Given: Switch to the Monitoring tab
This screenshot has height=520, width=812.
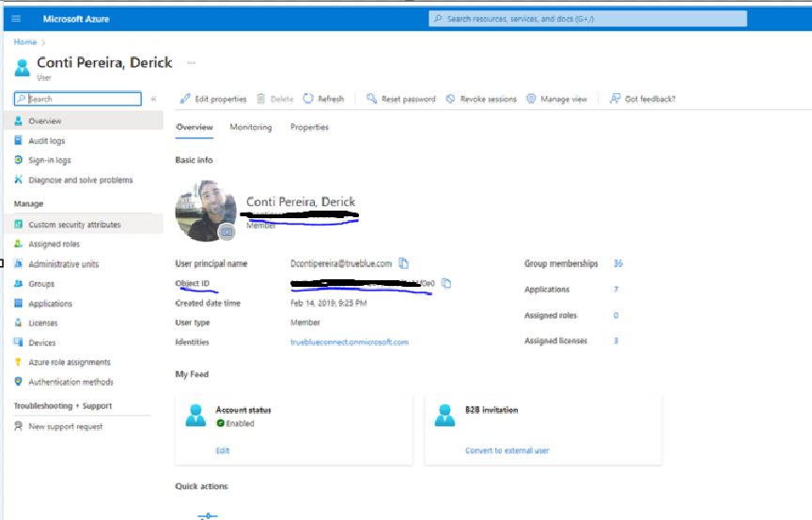Looking at the screenshot, I should pyautogui.click(x=251, y=127).
